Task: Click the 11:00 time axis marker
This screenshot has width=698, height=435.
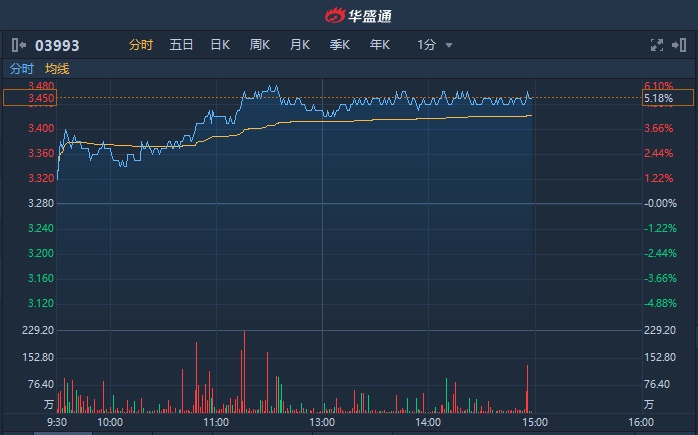Action: [x=216, y=423]
